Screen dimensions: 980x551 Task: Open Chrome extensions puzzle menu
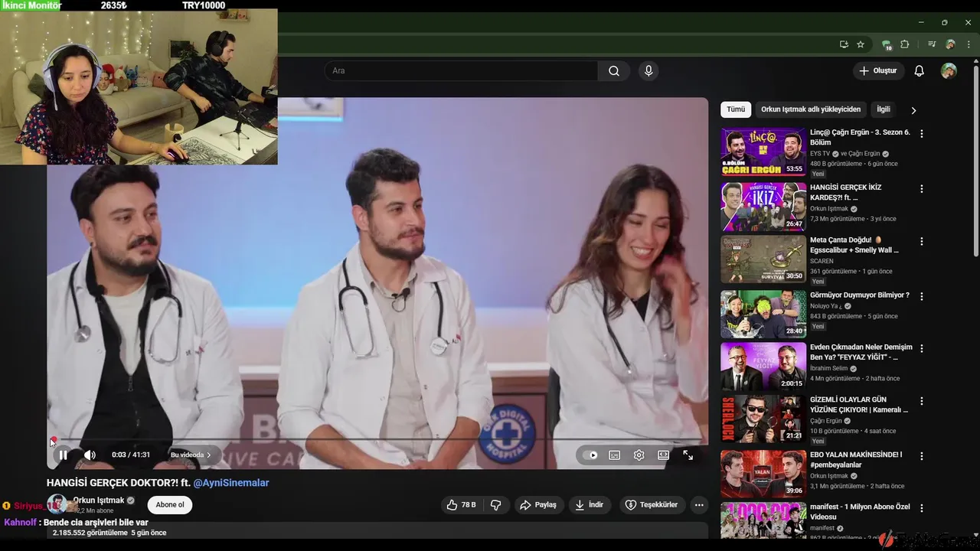tap(904, 44)
